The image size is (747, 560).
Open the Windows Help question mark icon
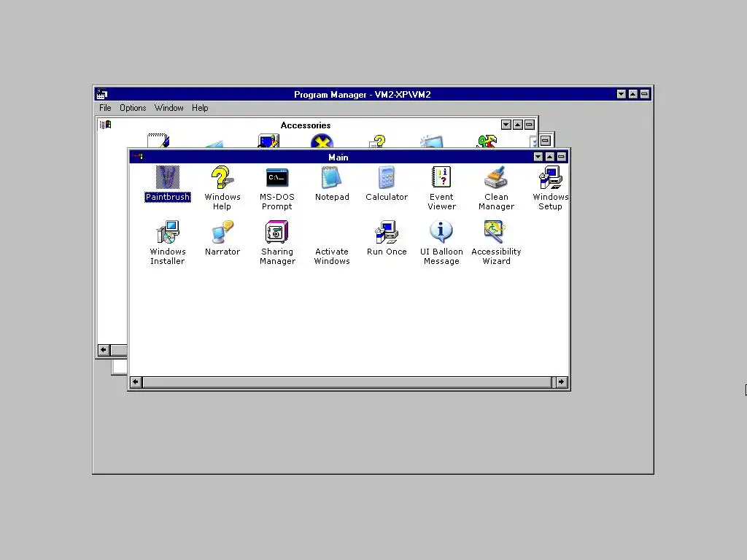coord(222,177)
